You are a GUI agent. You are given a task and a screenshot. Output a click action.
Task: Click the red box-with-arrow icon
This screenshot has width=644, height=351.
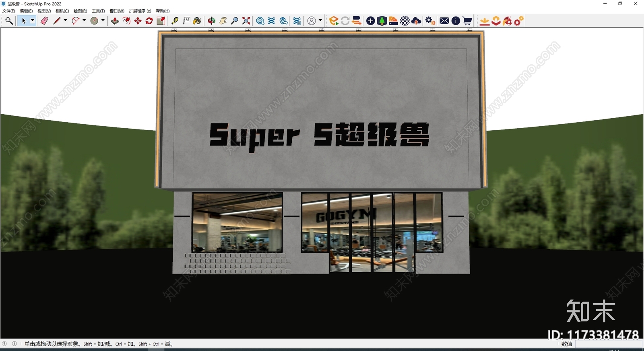(496, 21)
